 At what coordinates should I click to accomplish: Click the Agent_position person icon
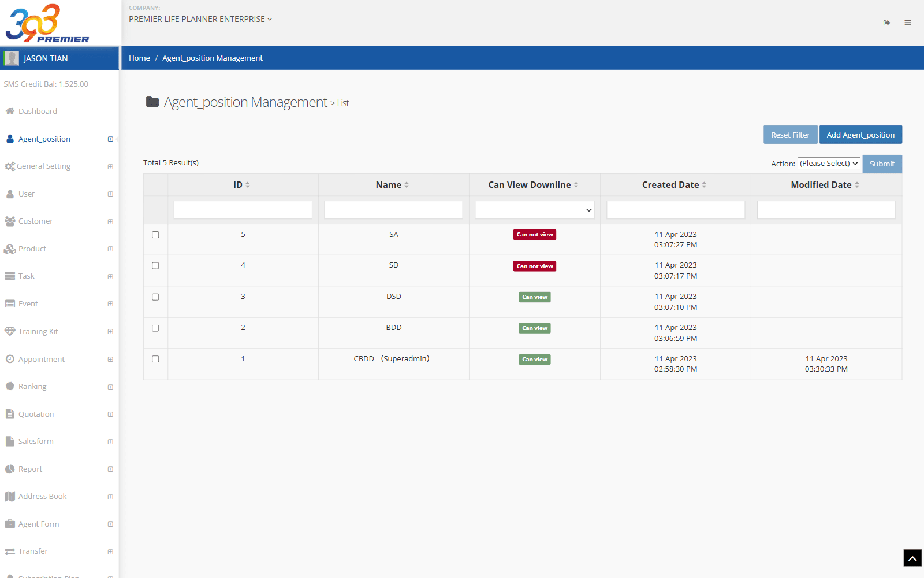(10, 139)
